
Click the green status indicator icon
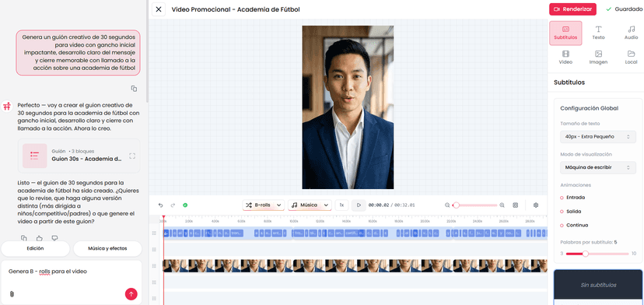[185, 205]
